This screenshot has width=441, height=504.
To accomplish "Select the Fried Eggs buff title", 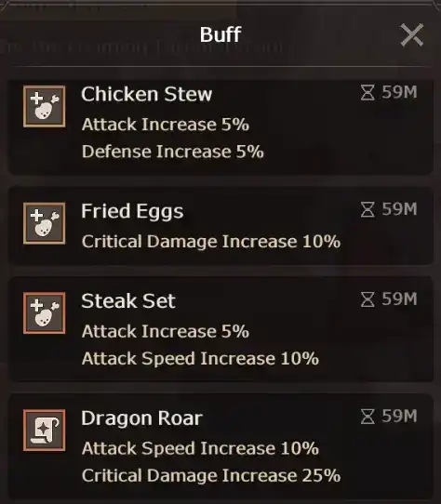I will click(132, 212).
